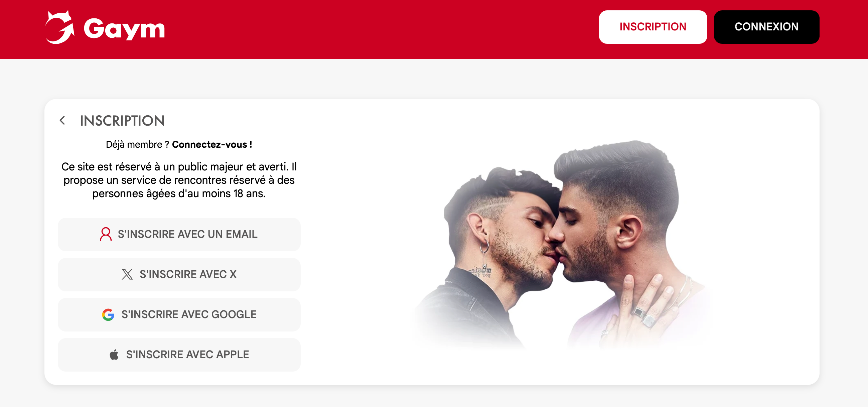Sign up via 'S'INSCRIRE AVEC GOOGLE' label
868x407 pixels.
pos(189,314)
